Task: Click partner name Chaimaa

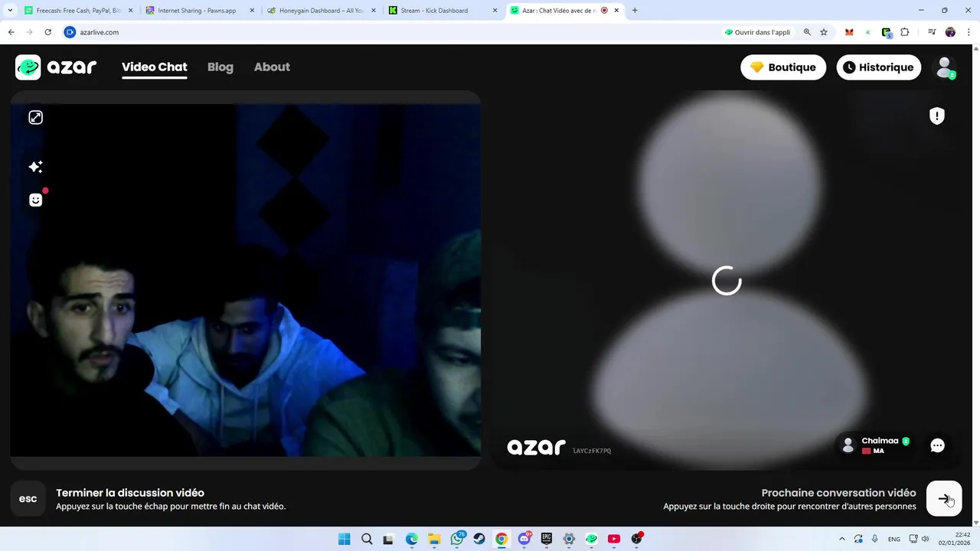Action: [x=880, y=441]
